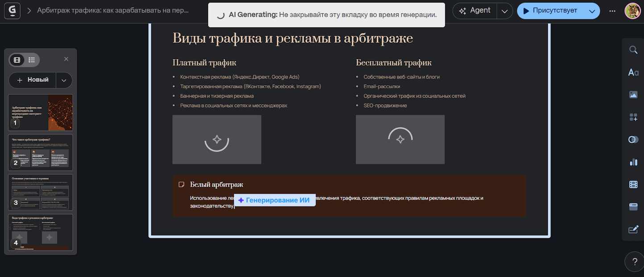
Task: Switch to filmstrip view of slides
Action: coord(17,59)
